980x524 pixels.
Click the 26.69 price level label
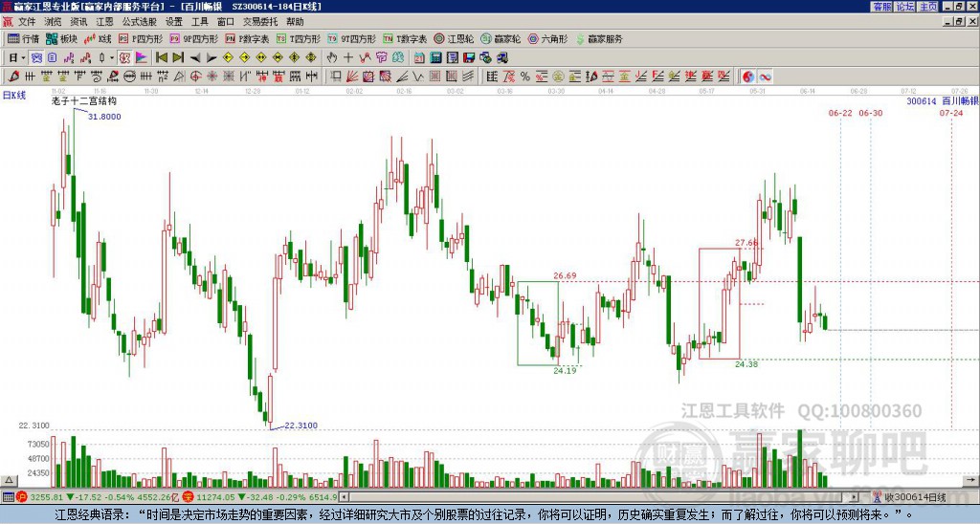pyautogui.click(x=565, y=275)
